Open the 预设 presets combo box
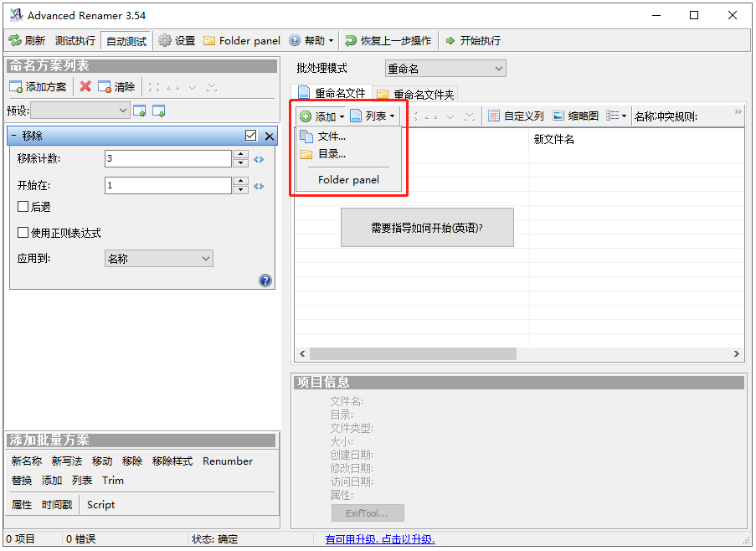756x551 pixels. click(80, 111)
